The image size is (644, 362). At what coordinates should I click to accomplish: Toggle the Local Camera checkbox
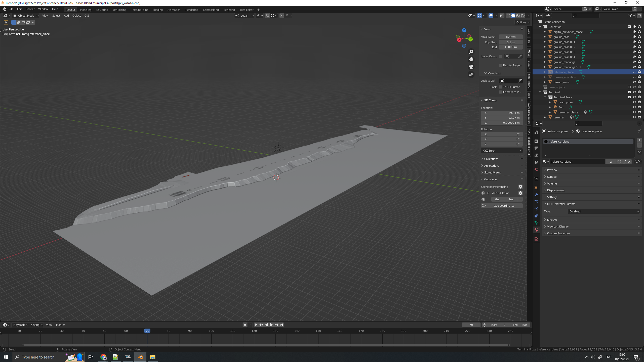click(x=501, y=56)
